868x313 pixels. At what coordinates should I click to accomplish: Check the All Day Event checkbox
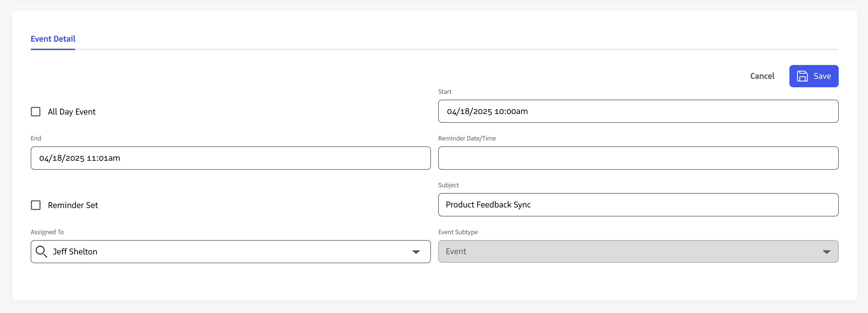click(36, 111)
